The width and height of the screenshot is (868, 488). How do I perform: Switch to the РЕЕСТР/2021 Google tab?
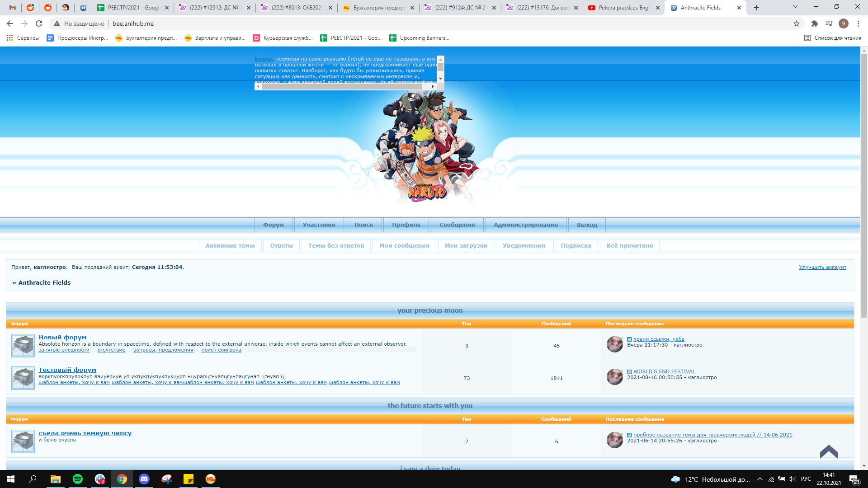point(132,8)
